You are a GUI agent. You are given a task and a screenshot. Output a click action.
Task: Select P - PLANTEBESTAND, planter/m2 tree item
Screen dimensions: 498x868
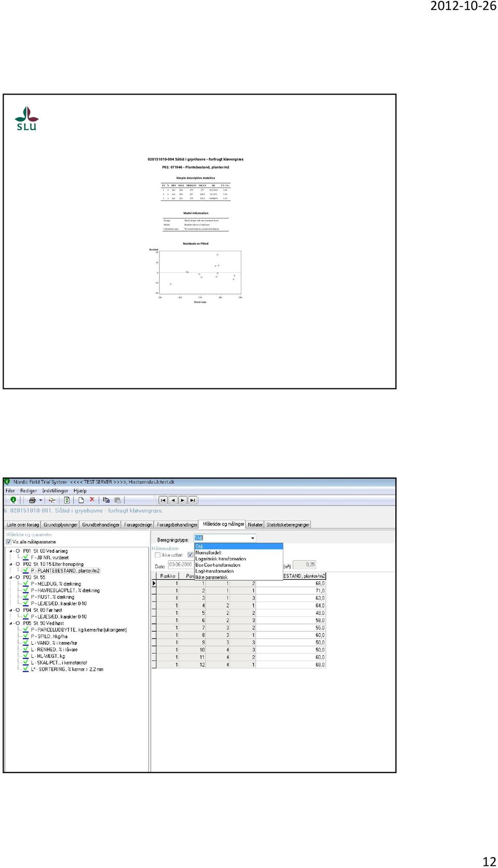[65, 571]
